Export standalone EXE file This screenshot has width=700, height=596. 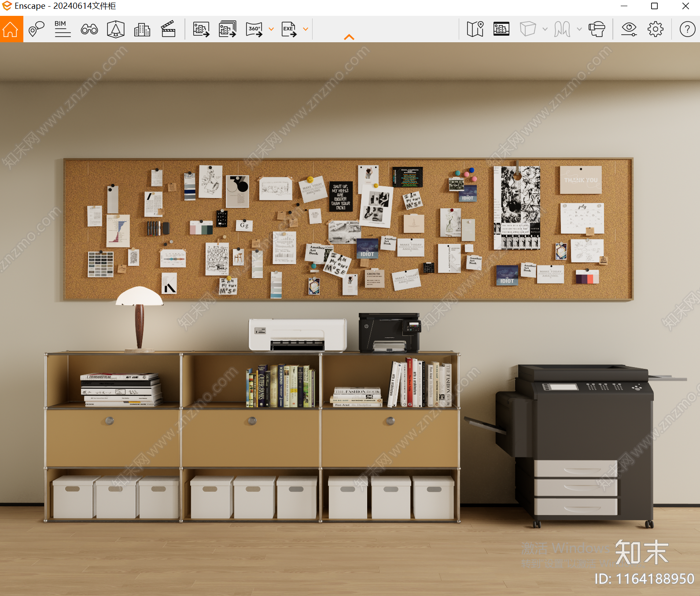[289, 29]
